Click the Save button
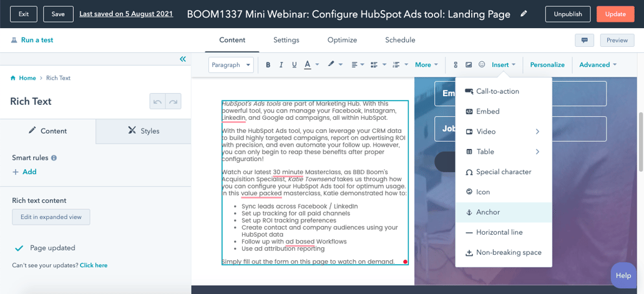 [x=58, y=14]
